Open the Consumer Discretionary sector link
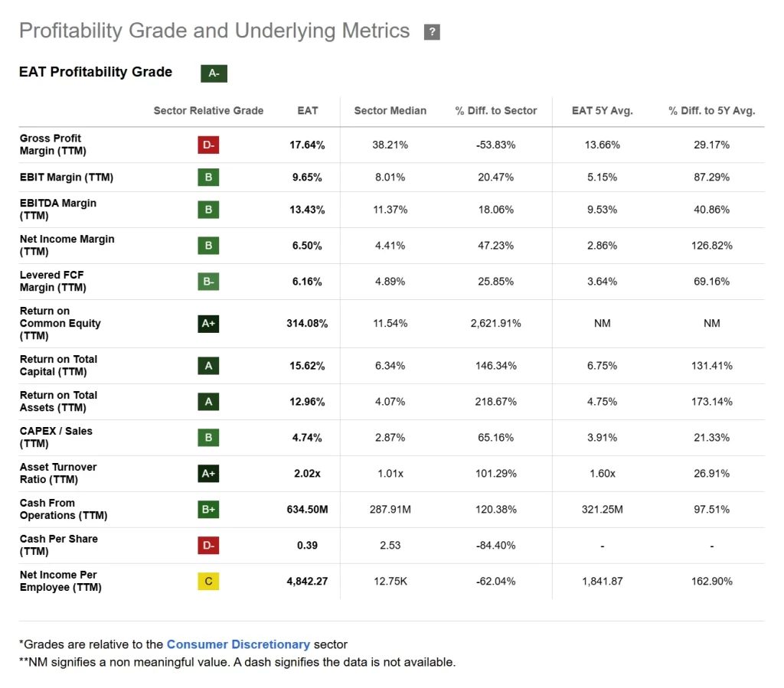The image size is (784, 688). (x=238, y=644)
